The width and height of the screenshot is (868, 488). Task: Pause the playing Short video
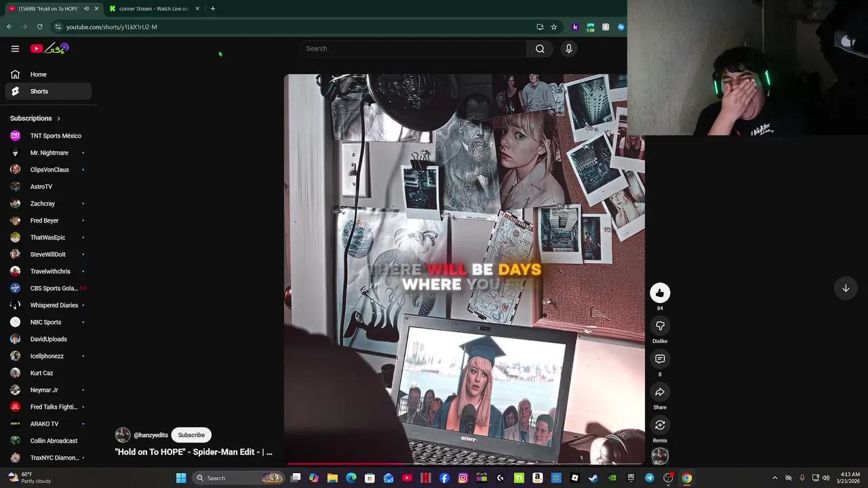pos(465,268)
